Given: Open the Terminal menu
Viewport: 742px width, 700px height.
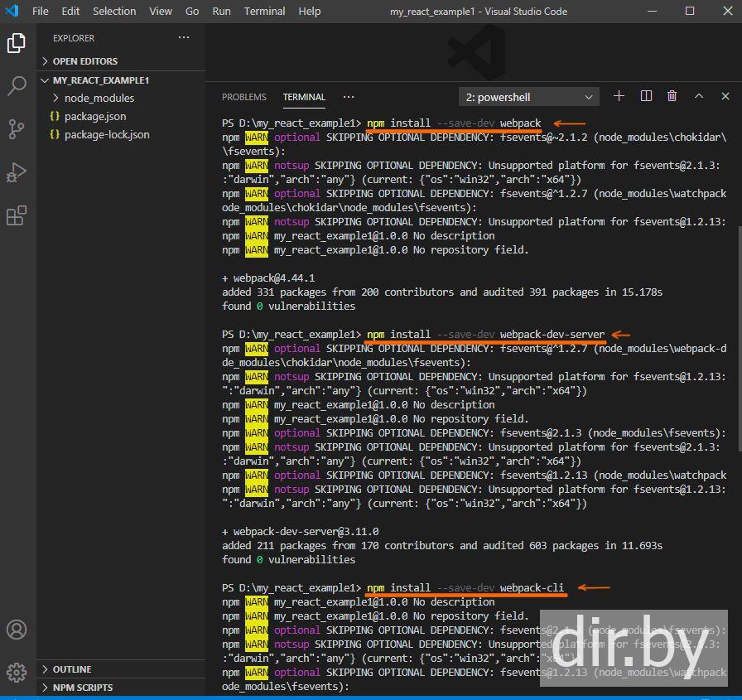Looking at the screenshot, I should 264,12.
